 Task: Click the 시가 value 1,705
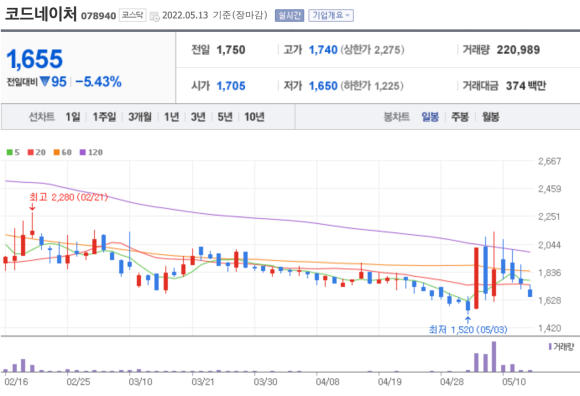click(231, 86)
